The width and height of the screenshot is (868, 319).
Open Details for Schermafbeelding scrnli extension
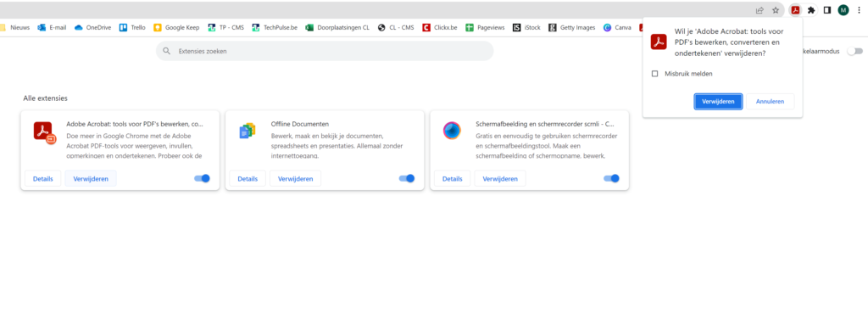click(x=453, y=179)
